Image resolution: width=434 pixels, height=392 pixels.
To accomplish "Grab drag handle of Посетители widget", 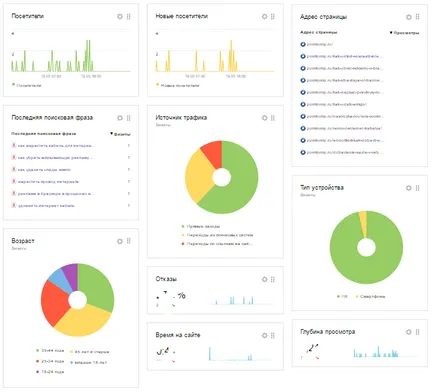I will pos(129,16).
